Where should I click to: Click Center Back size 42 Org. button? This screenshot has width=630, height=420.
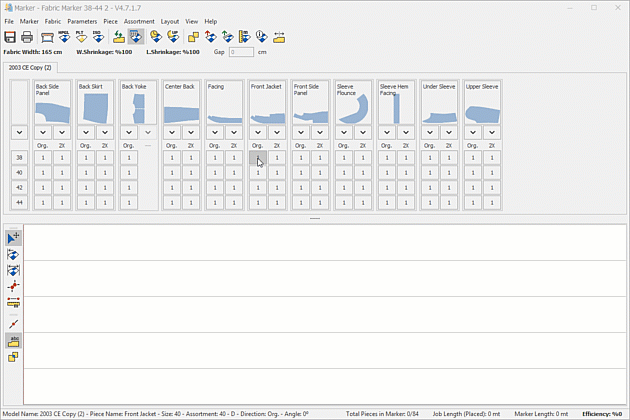pyautogui.click(x=171, y=187)
